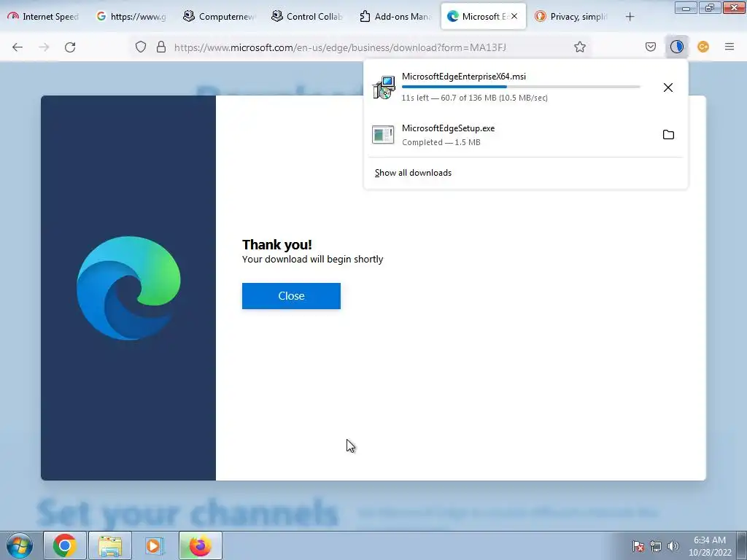
Task: Click the MicrosoftEdgeEnterpriseX64.msi file icon
Action: pyautogui.click(x=384, y=87)
